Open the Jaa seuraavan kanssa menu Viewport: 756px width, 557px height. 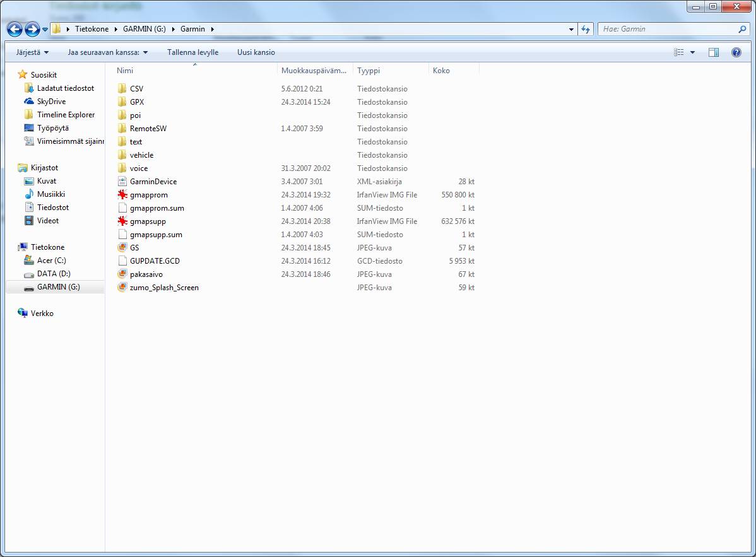point(107,52)
